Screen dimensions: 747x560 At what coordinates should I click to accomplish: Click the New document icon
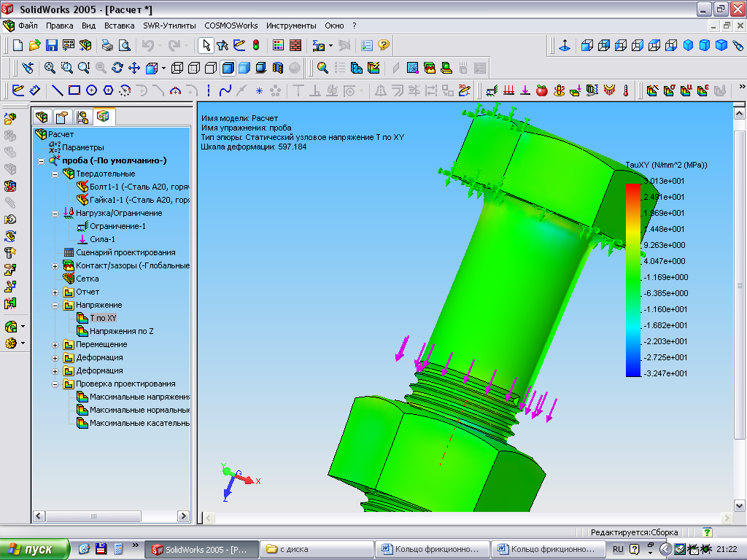tap(18, 45)
